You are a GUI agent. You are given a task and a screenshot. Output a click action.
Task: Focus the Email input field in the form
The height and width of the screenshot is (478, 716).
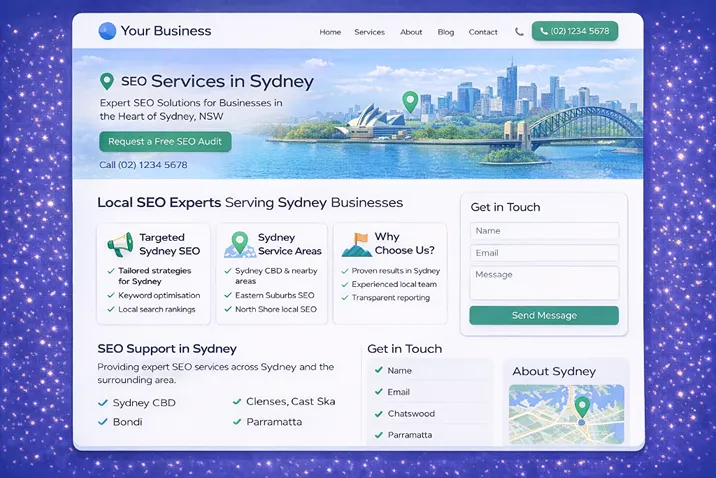click(544, 253)
